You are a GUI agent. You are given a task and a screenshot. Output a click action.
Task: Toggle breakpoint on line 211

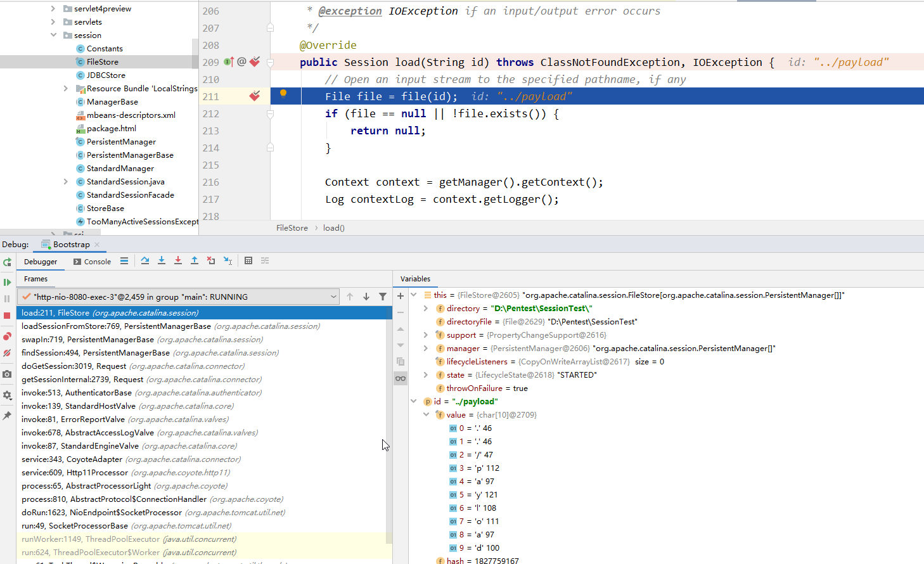[255, 96]
